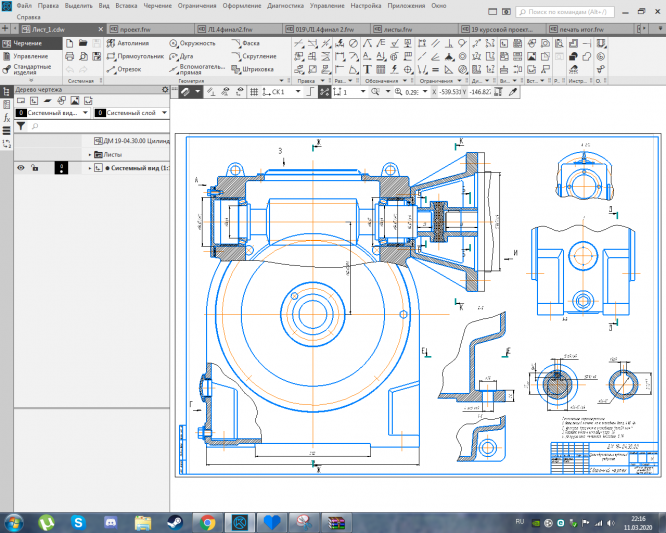Toggle visibility eye of Системный вид
Image resolution: width=666 pixels, height=533 pixels.
[20, 168]
